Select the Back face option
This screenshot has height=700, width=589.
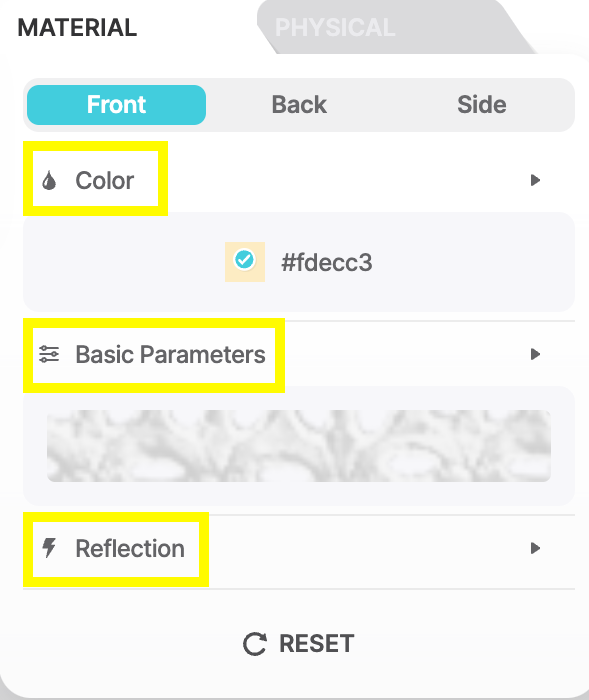click(299, 104)
